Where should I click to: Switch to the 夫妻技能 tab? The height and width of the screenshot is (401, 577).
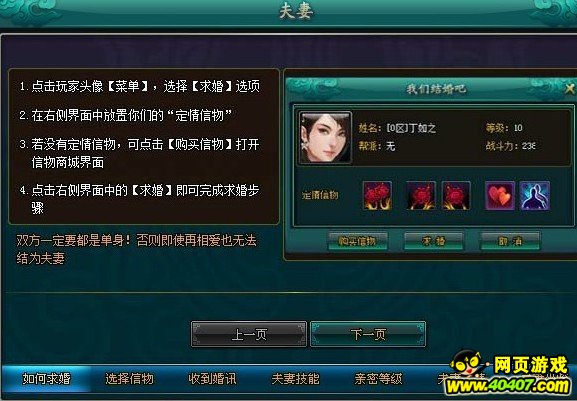[x=295, y=379]
